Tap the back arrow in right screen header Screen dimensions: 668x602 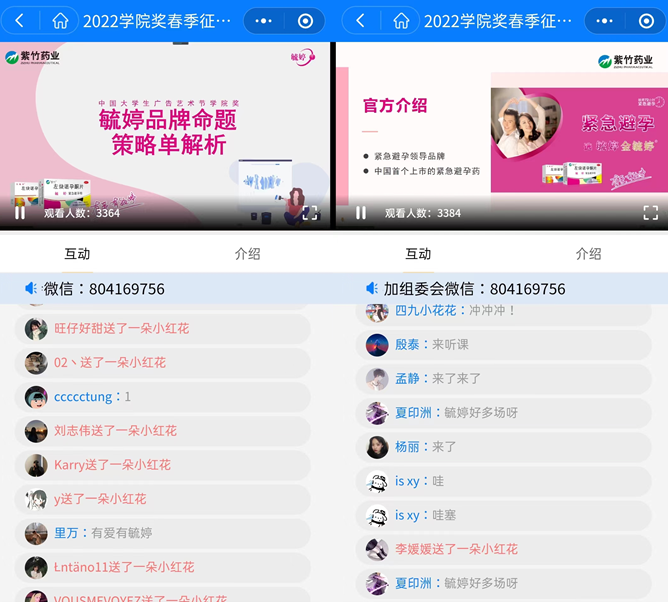(360, 20)
